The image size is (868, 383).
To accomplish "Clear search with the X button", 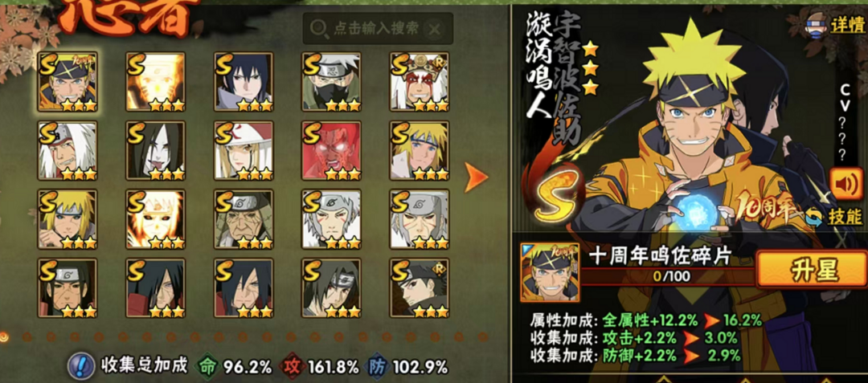I will point(435,29).
